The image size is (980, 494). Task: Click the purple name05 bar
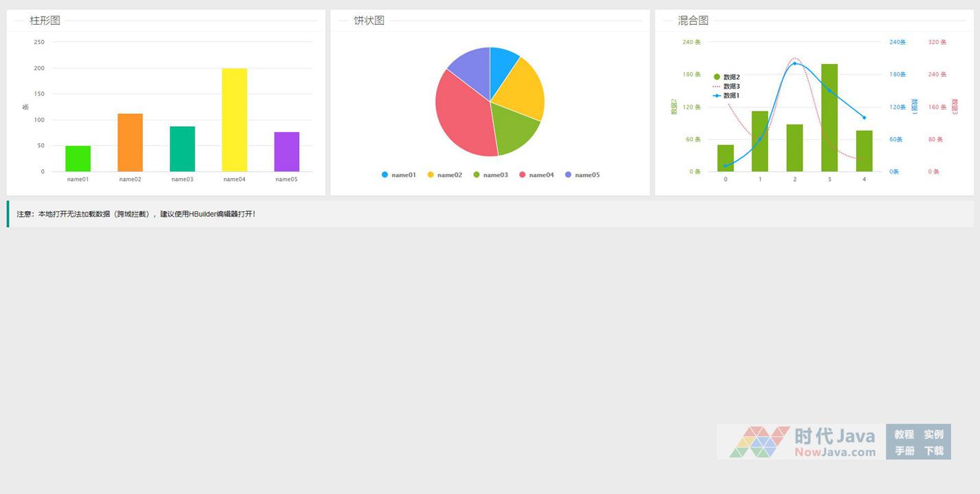(287, 152)
